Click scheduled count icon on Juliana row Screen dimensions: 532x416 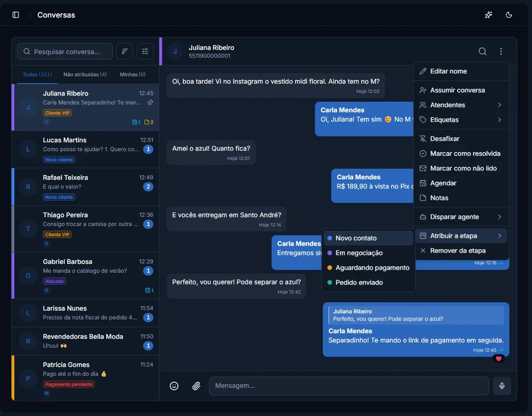pos(136,122)
